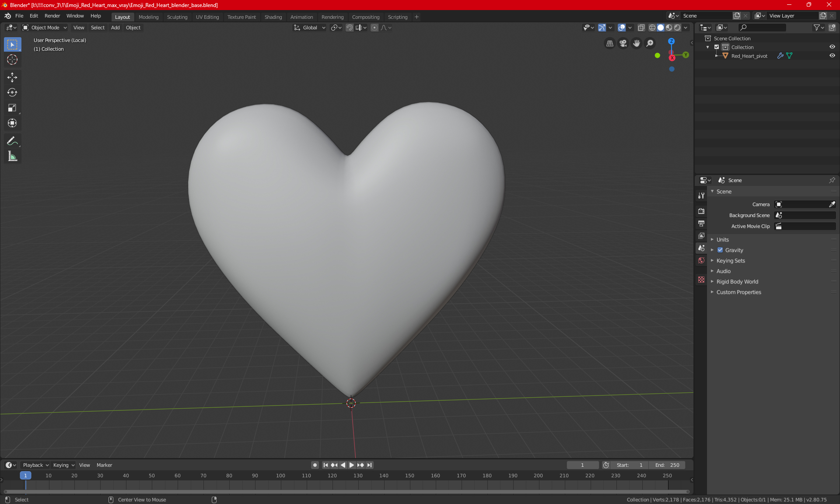
Task: Click the Y axis on navigation gizmo
Action: click(x=686, y=55)
